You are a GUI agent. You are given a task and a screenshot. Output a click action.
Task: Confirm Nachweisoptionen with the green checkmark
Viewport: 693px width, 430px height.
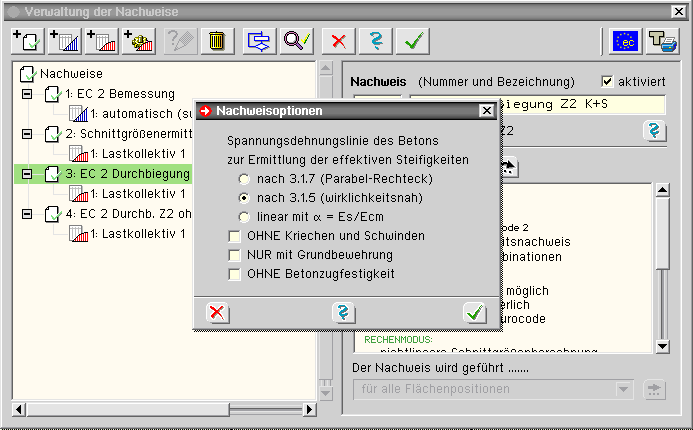[x=474, y=313]
